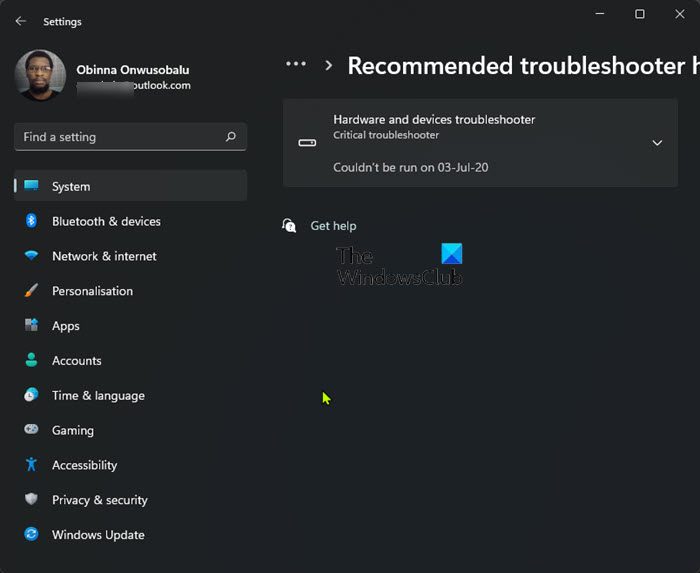700x573 pixels.
Task: Click the Accessibility figure icon
Action: (31, 465)
